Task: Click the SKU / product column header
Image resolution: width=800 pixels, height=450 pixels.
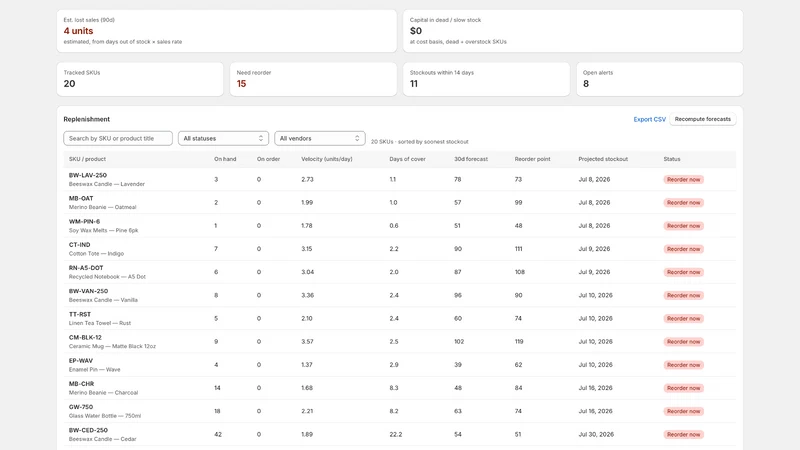Action: [87, 159]
